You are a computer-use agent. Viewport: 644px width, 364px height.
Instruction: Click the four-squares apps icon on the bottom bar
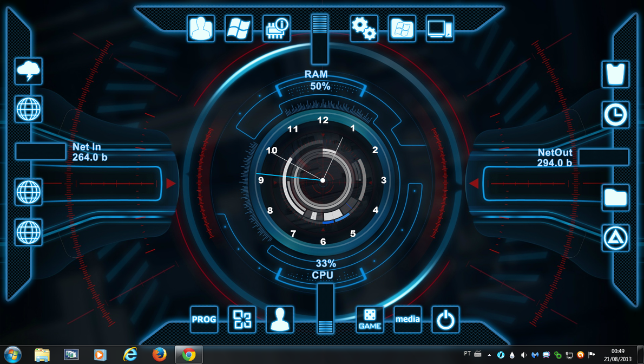242,319
